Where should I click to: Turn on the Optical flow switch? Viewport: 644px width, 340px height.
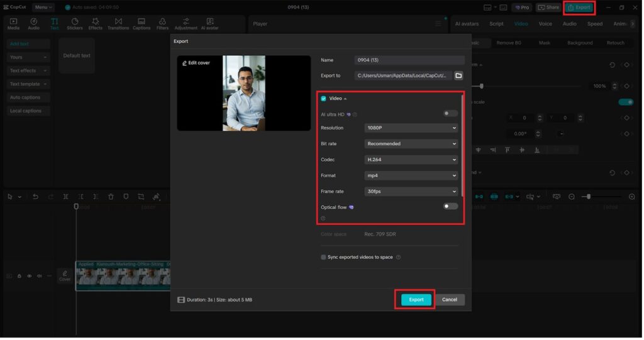[x=450, y=206]
